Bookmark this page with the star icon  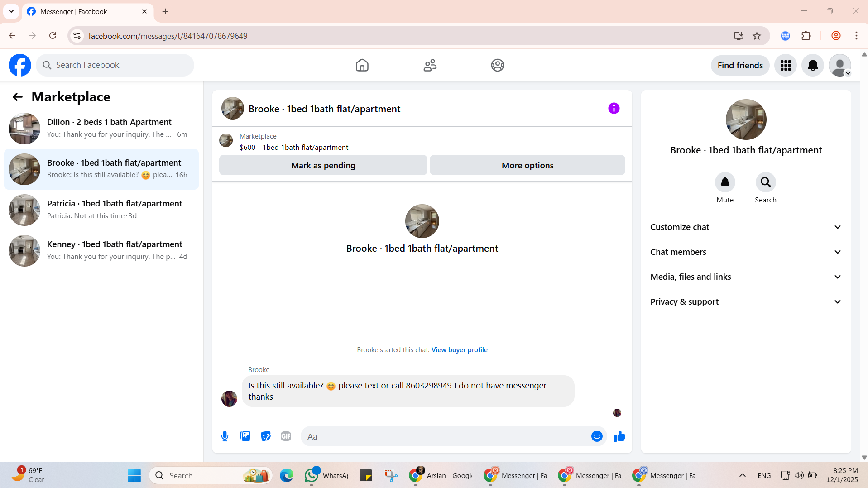point(757,36)
